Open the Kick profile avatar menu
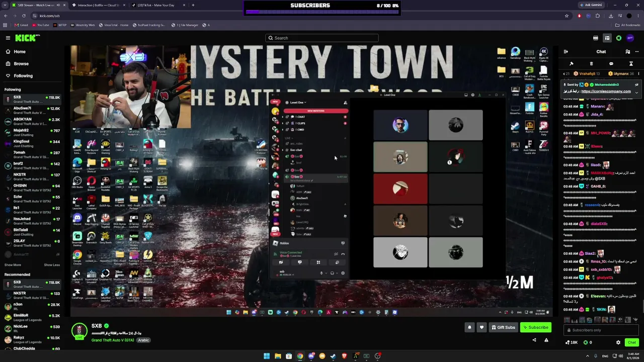644x362 pixels. coord(630,38)
